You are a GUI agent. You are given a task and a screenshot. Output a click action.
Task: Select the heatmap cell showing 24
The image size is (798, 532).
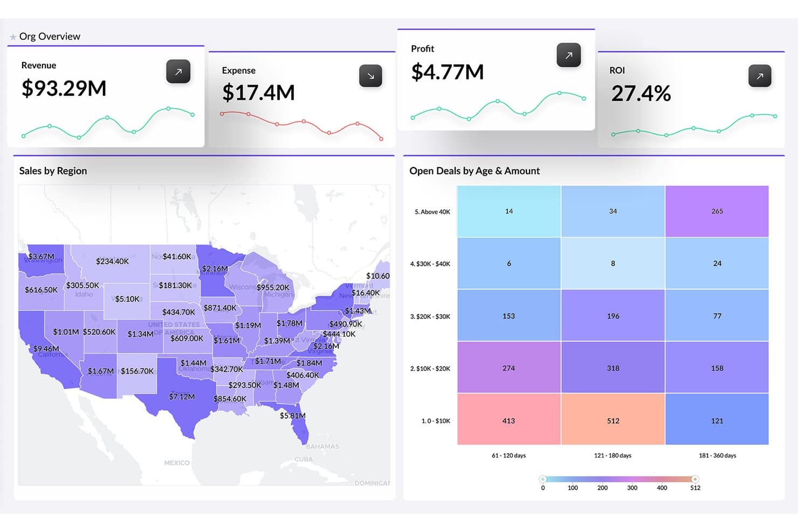click(717, 263)
